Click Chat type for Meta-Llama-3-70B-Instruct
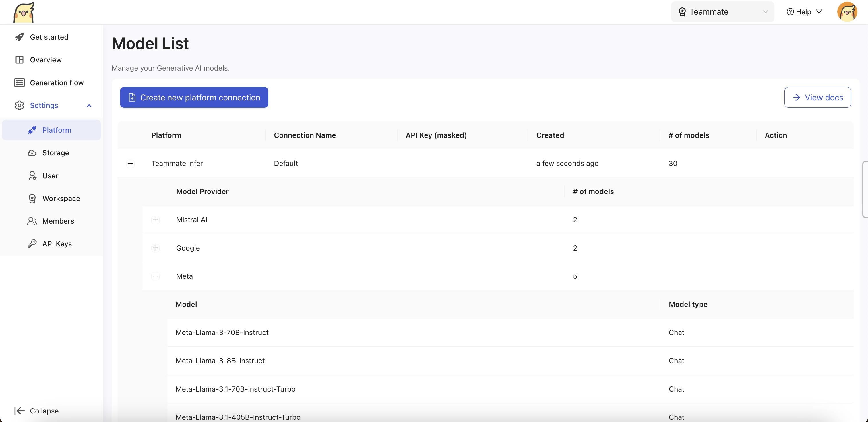 pos(676,332)
